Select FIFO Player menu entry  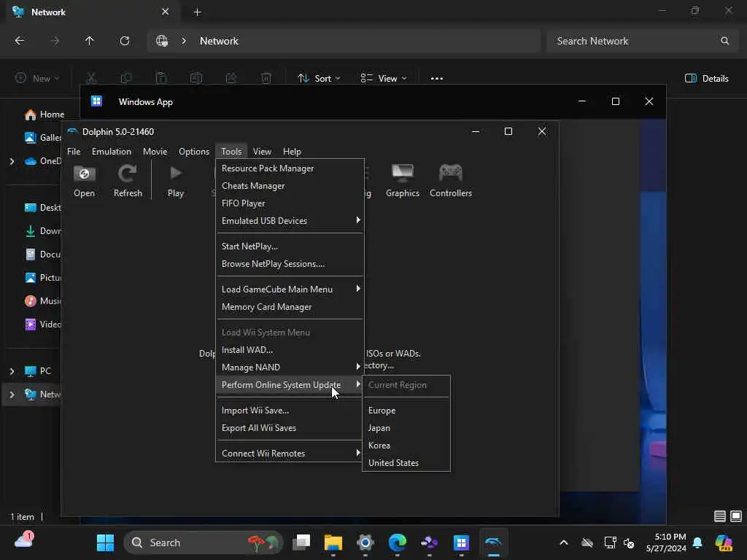coord(290,203)
